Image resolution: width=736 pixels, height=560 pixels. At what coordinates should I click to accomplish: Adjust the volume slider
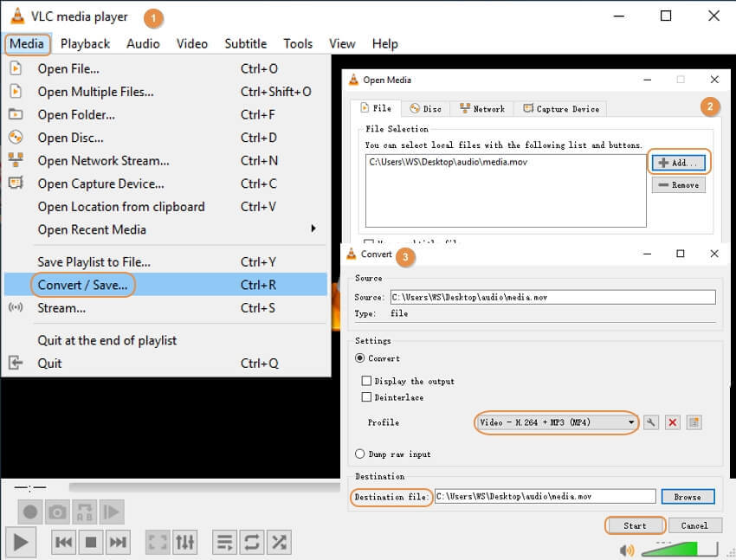coord(679,549)
